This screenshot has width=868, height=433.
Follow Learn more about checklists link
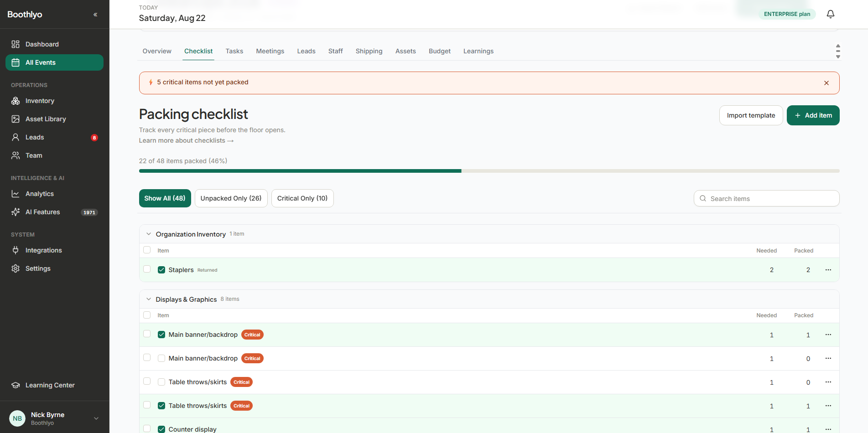(186, 140)
